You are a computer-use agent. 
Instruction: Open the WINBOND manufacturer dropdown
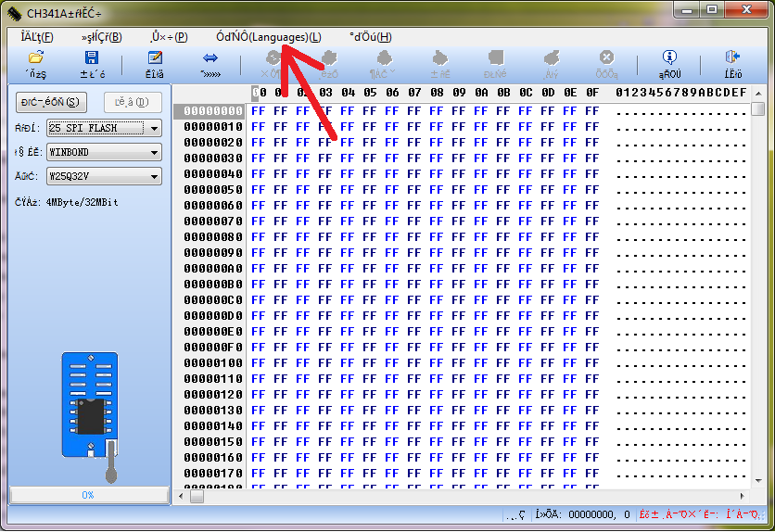click(104, 152)
